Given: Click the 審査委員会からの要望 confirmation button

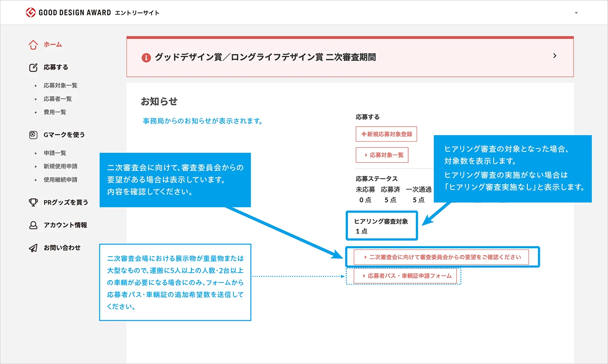Looking at the screenshot, I should click(x=443, y=257).
